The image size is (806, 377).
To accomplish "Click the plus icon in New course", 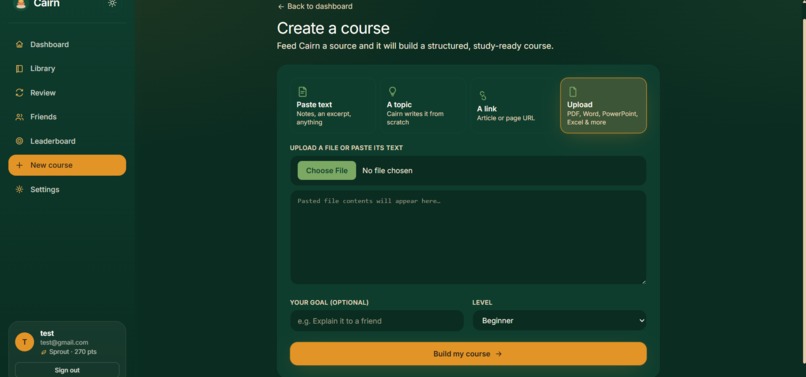I will pos(20,165).
